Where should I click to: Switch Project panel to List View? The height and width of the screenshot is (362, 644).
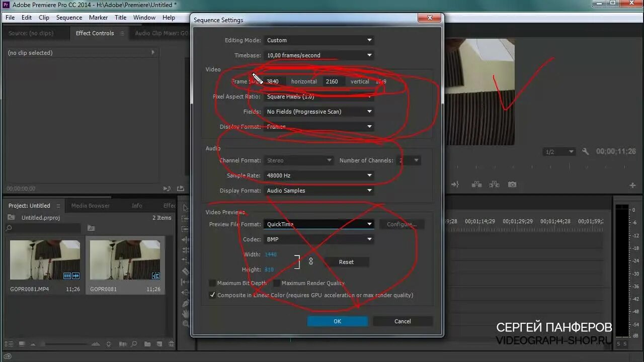[9, 344]
